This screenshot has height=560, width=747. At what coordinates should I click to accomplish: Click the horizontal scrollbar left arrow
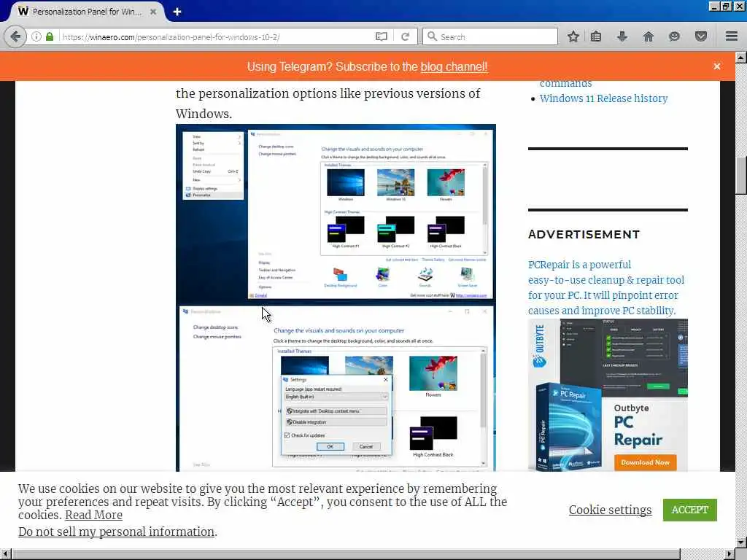(5, 554)
